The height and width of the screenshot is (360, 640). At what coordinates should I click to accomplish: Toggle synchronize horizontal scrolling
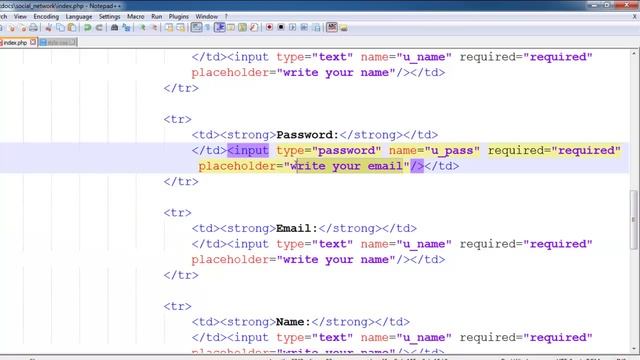180,28
